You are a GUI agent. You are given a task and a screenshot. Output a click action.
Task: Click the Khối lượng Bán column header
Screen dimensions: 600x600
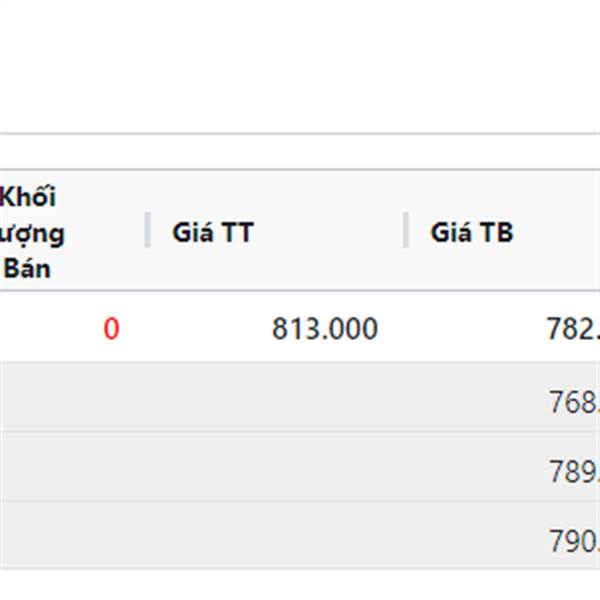(32, 232)
